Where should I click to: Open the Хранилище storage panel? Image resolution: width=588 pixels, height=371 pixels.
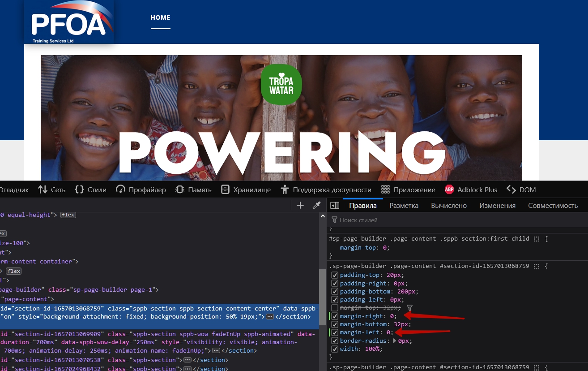(x=246, y=190)
